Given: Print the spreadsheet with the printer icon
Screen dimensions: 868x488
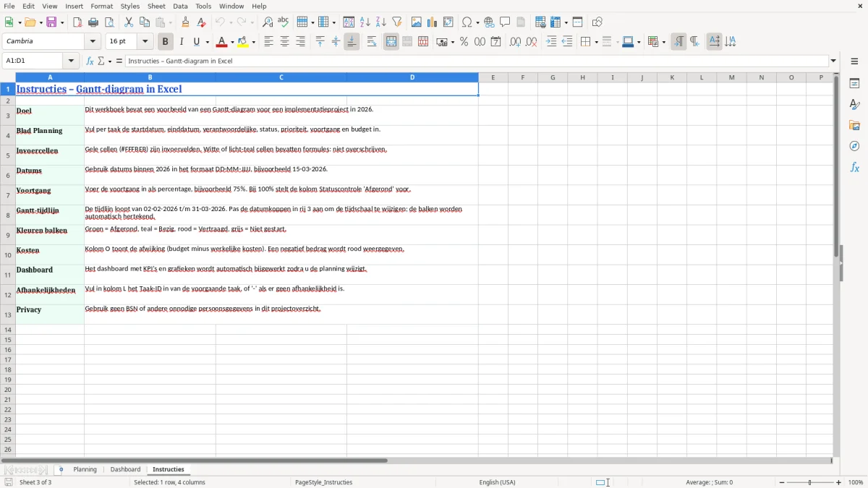Looking at the screenshot, I should (93, 22).
